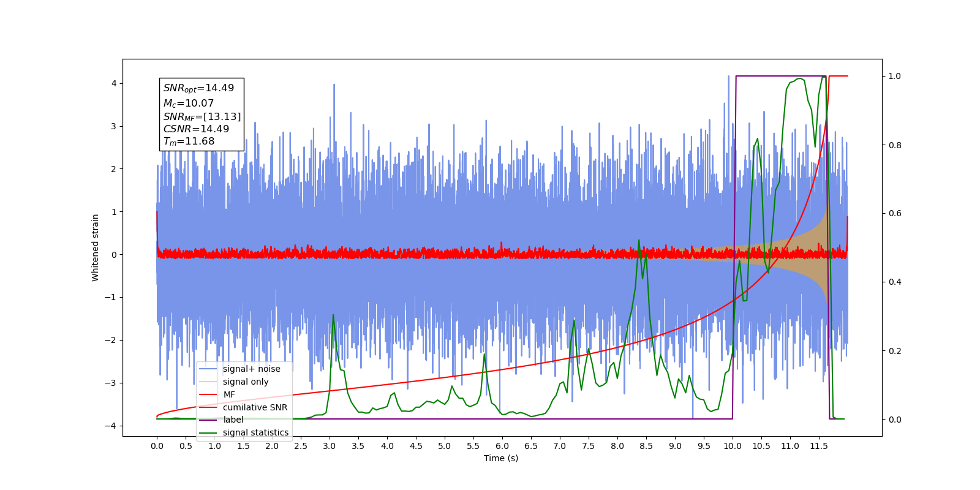Click the right y-axis tick label 0.4
Image resolution: width=980 pixels, height=490 pixels.
pyautogui.click(x=895, y=282)
